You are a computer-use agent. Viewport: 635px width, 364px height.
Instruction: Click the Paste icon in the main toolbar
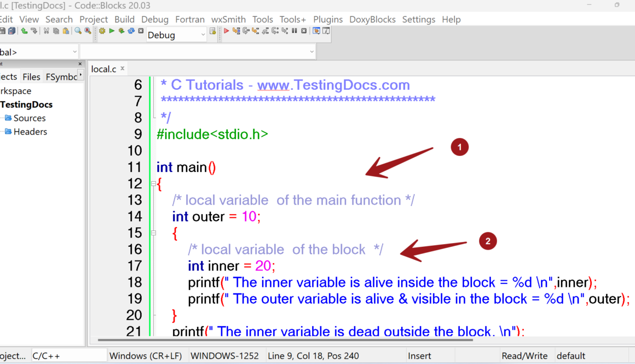(x=66, y=31)
